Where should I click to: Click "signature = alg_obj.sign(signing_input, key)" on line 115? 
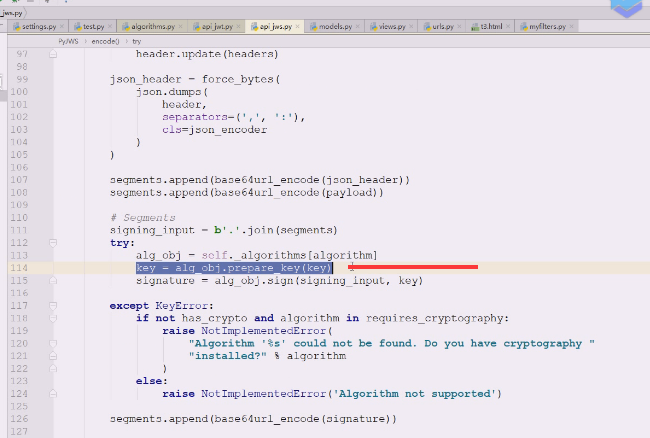click(x=279, y=281)
